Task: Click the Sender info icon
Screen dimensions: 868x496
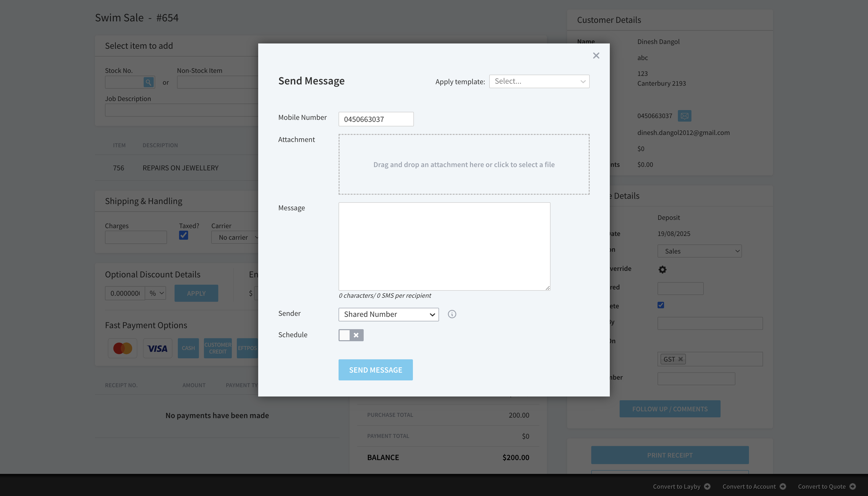Action: (452, 314)
